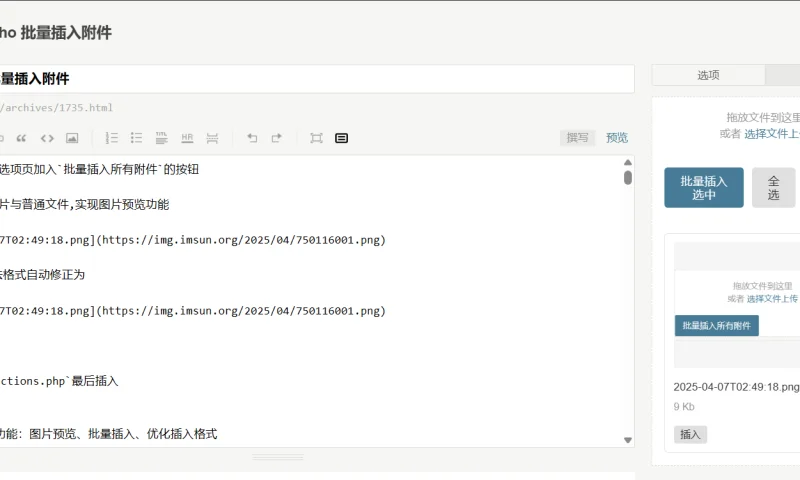The image size is (800, 480).
Task: Click the editor resize handle below the text area
Action: 278,457
